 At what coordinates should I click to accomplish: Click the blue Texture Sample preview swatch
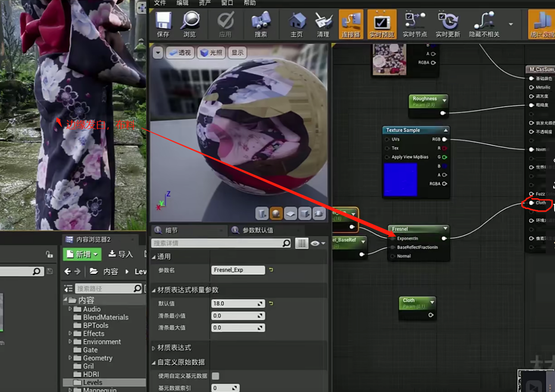click(x=400, y=179)
